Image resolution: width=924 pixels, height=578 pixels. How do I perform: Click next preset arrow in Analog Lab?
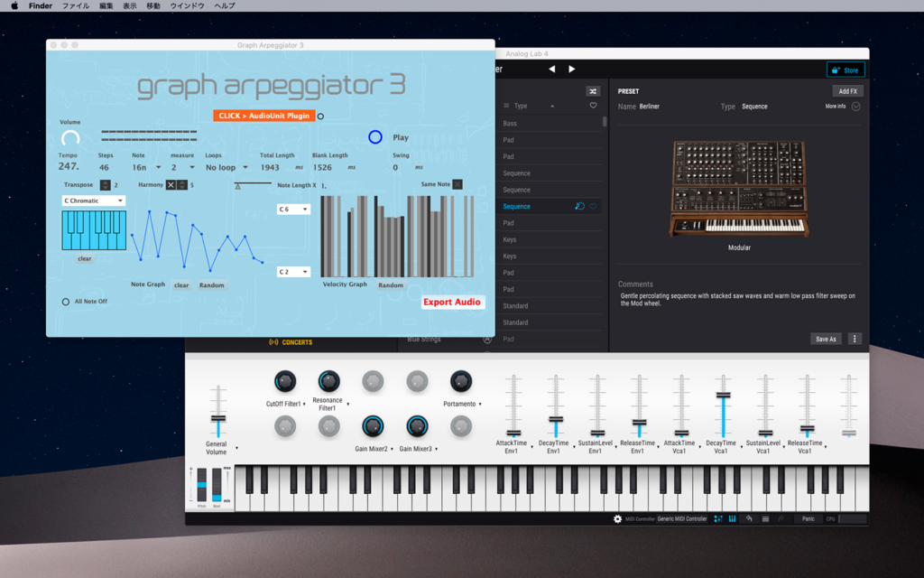tap(571, 69)
